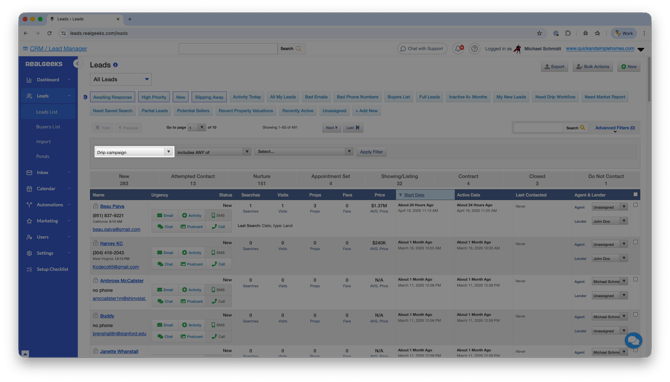Viewport: 670px width, 382px height.
Task: Collapse the sidebar with the arrow handle
Action: [x=76, y=64]
